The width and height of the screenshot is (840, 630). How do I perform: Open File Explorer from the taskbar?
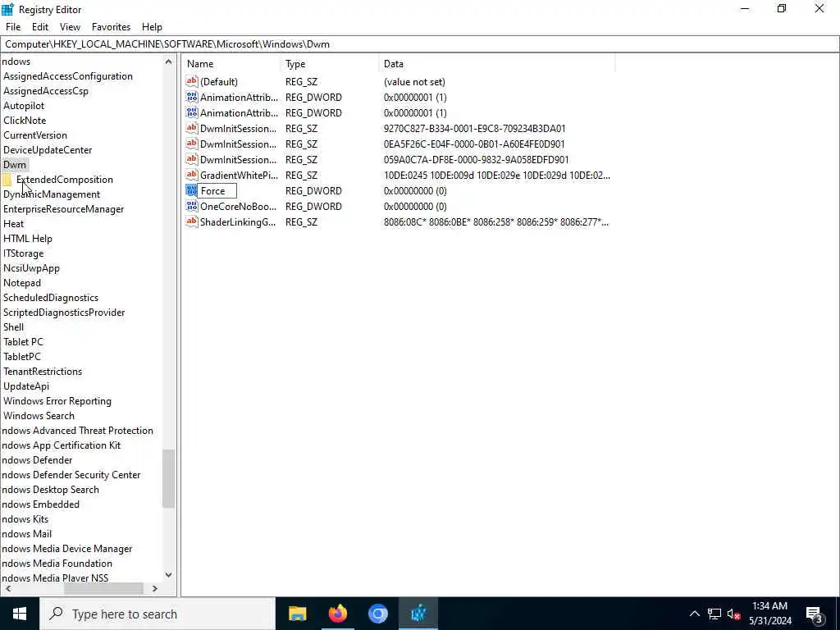click(297, 614)
